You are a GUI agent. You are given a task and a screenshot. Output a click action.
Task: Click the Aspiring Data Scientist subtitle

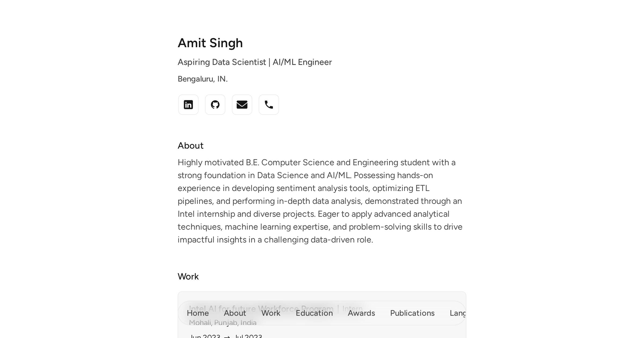[x=254, y=62]
